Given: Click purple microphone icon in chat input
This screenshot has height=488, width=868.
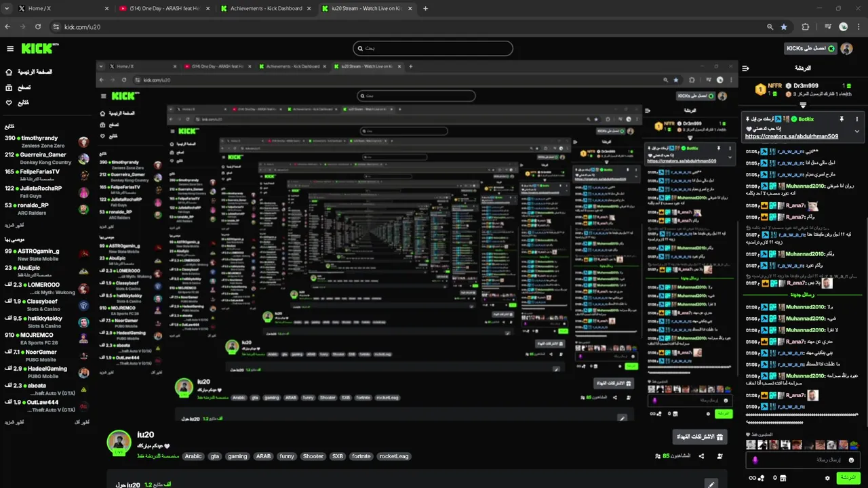Looking at the screenshot, I should (755, 460).
